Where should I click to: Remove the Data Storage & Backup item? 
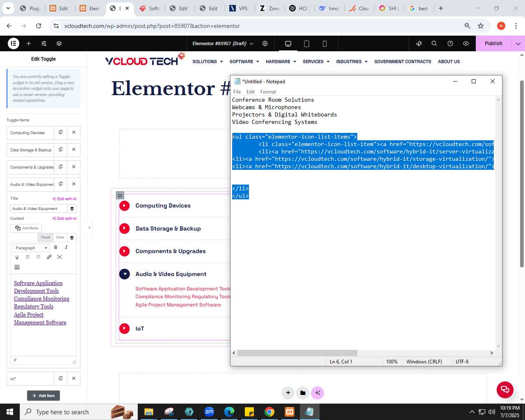click(x=74, y=150)
